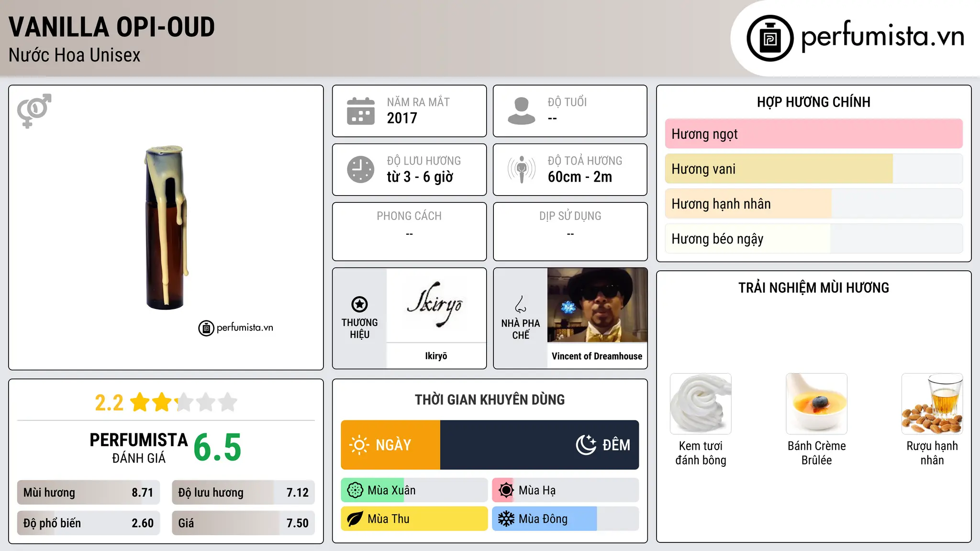Click the Hương hạnh nhân accord bar
The width and height of the screenshot is (980, 551).
(x=813, y=204)
